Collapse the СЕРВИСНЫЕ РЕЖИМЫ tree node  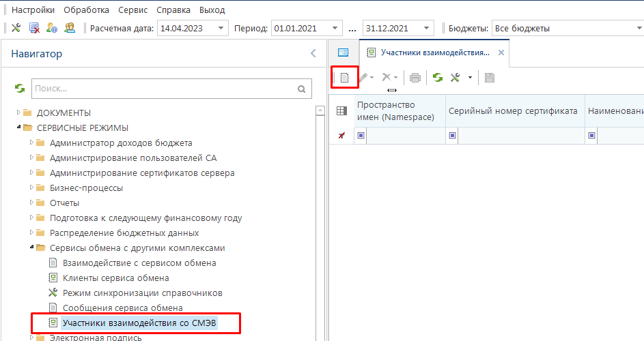[x=18, y=128]
